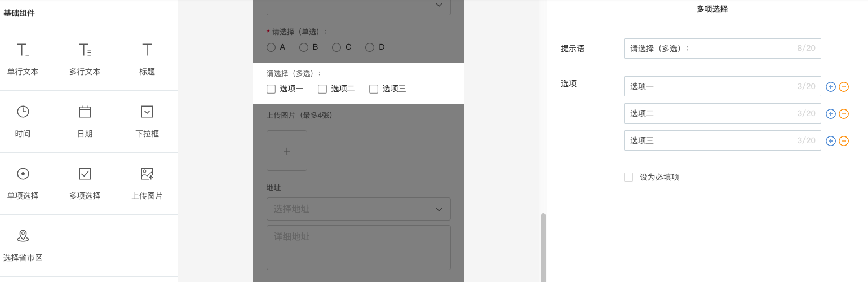
Task: Select radio option B
Action: pyautogui.click(x=304, y=47)
